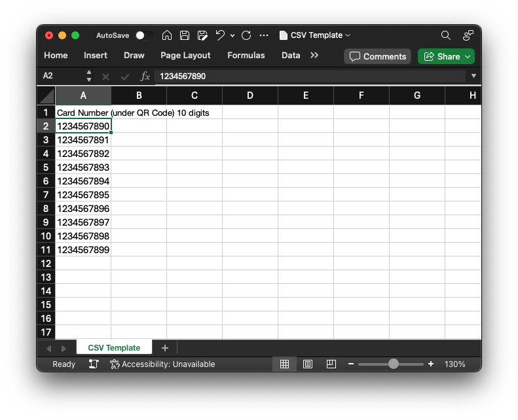This screenshot has width=518, height=420.
Task: Expand the formula bar with arrow
Action: (473, 76)
